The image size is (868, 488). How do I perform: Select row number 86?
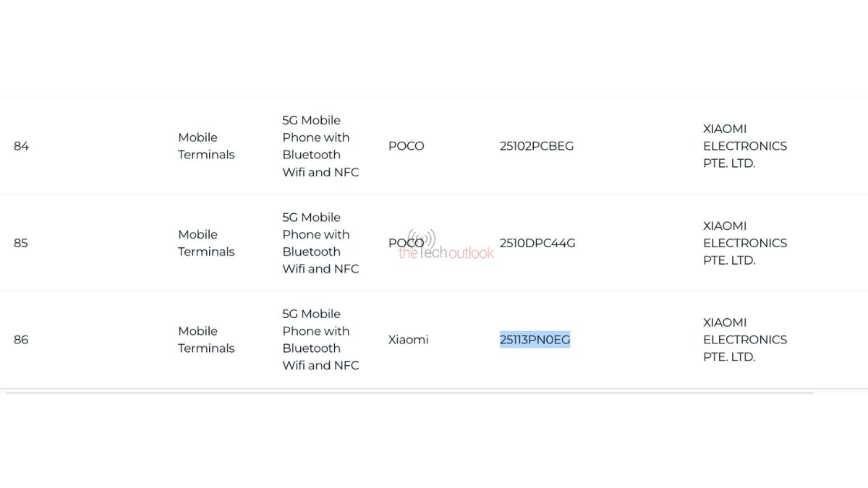click(21, 340)
